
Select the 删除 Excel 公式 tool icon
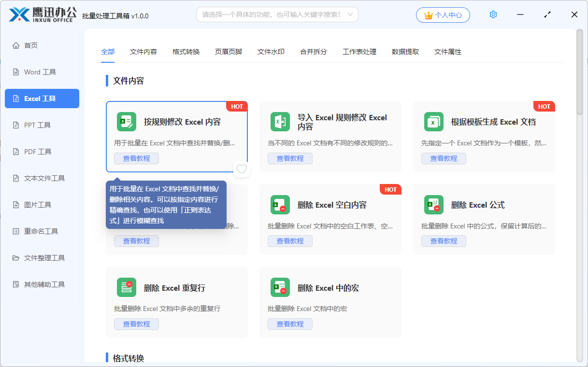point(434,205)
